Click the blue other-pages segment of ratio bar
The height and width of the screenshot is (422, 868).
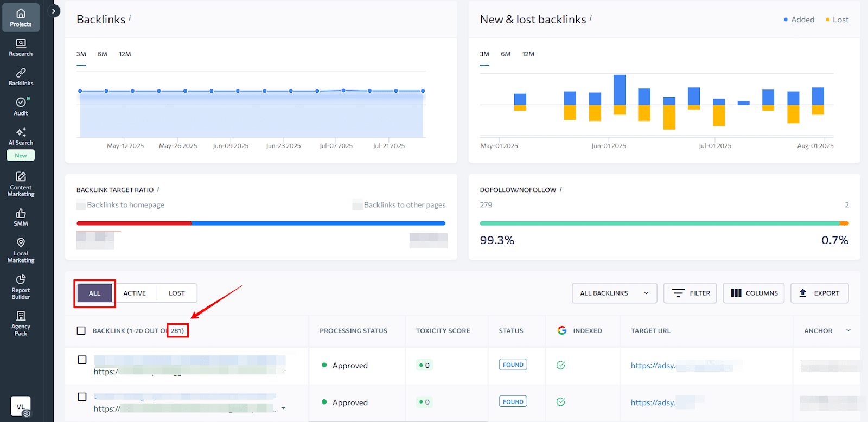tap(318, 223)
